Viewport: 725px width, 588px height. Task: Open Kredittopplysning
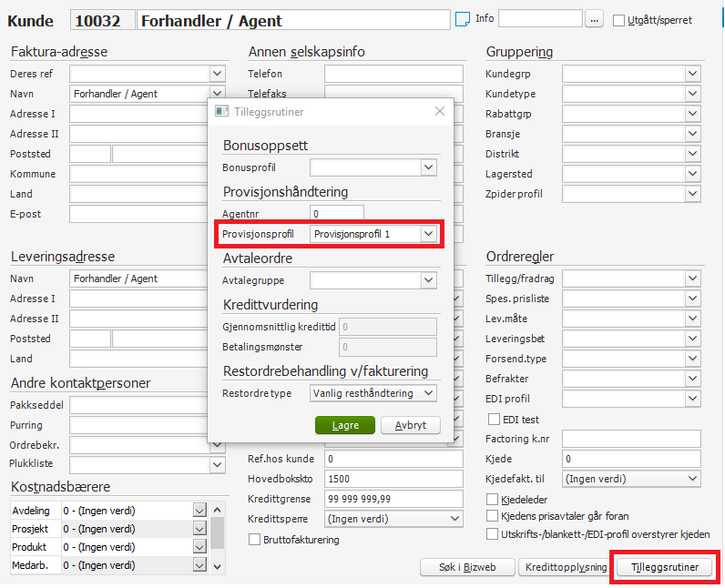(x=566, y=567)
